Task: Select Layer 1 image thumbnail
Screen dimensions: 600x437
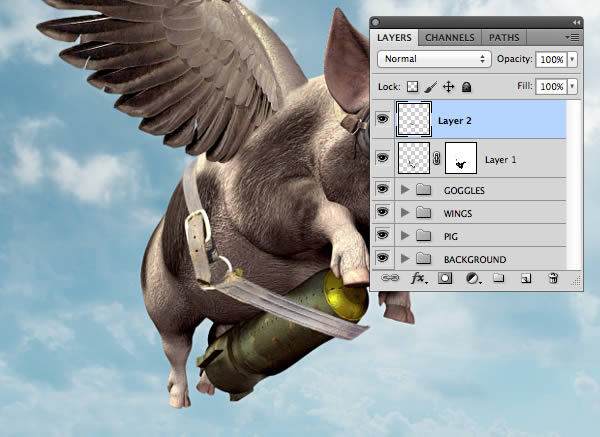Action: coord(414,158)
